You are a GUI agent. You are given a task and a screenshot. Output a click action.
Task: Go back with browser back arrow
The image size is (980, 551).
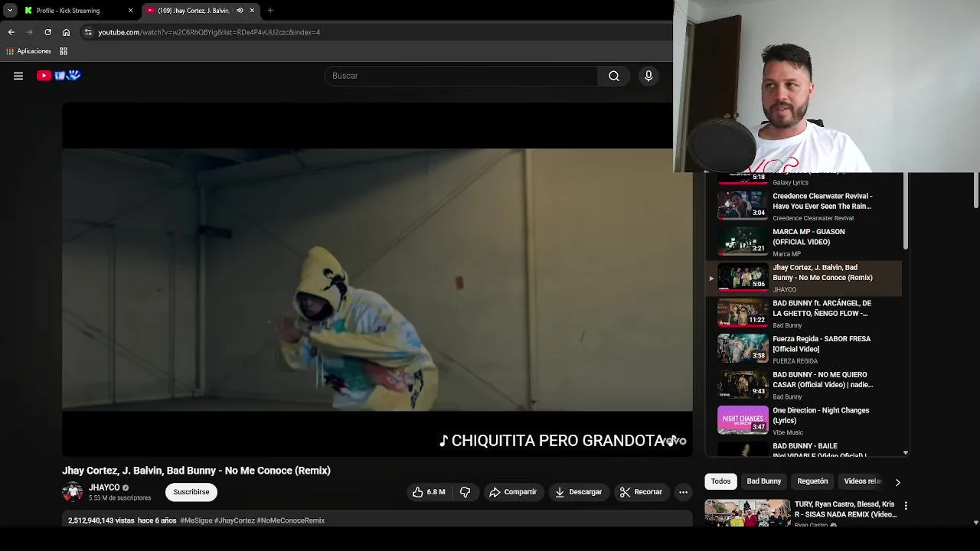11,32
